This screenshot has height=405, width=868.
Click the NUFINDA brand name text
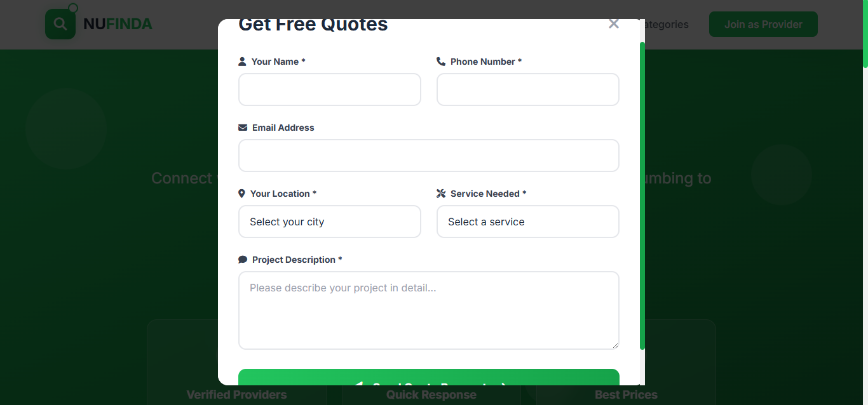pos(118,24)
